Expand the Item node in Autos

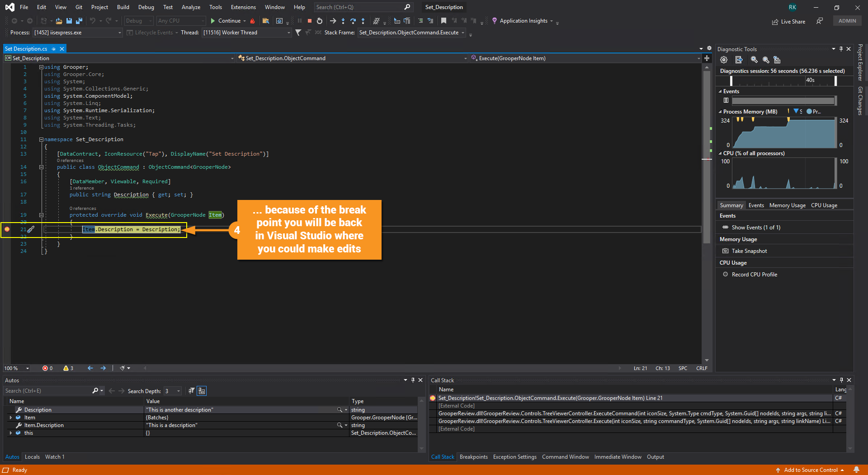(x=11, y=418)
